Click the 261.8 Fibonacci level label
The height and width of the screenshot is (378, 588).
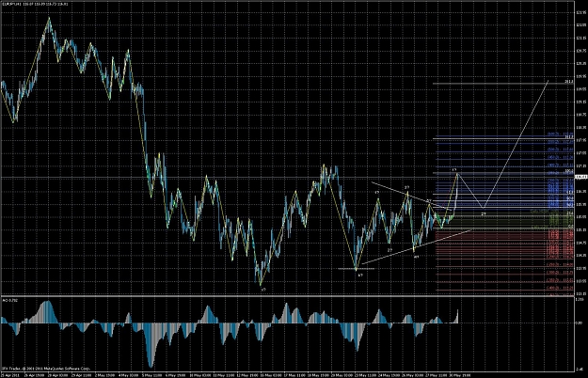coord(569,81)
